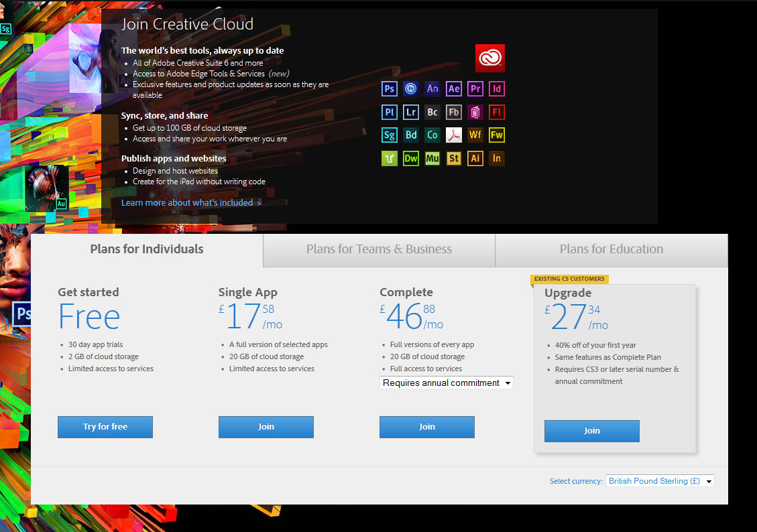Select the Dreamweaver Dw icon
The width and height of the screenshot is (757, 532).
tap(411, 158)
